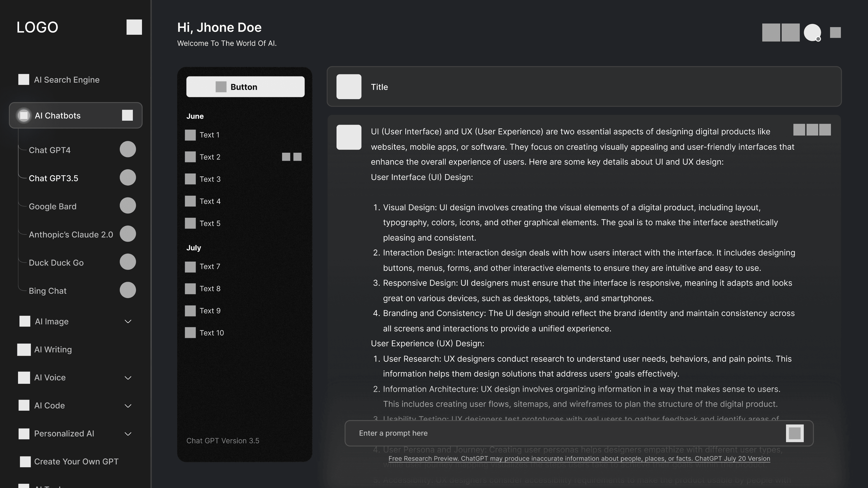868x488 pixels.
Task: Expand the Personalized AI section
Action: pos(128,434)
